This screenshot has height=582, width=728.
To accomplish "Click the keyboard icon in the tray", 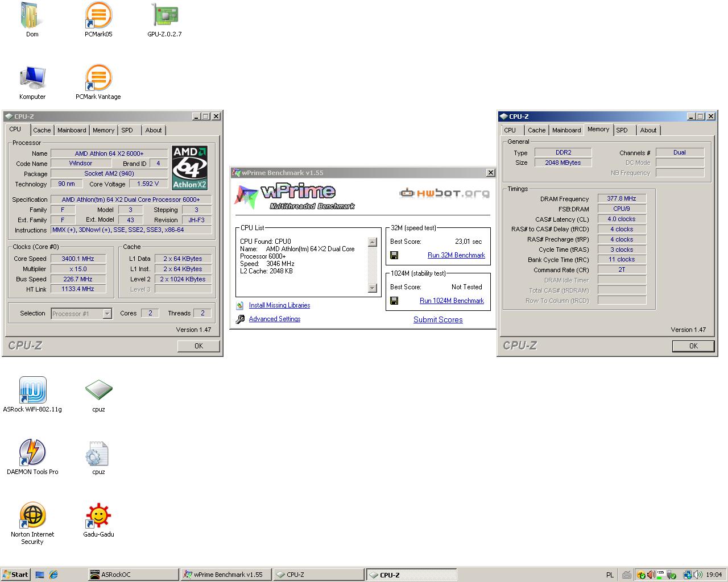I will point(626,575).
